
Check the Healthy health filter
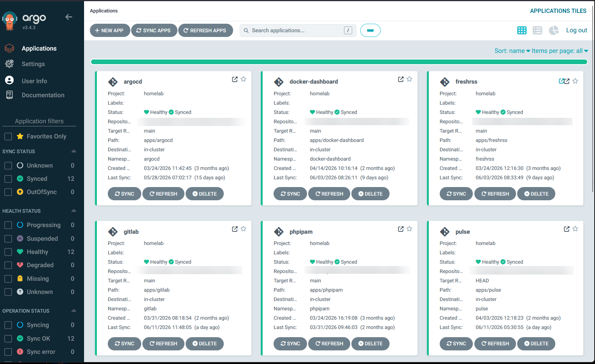point(8,252)
